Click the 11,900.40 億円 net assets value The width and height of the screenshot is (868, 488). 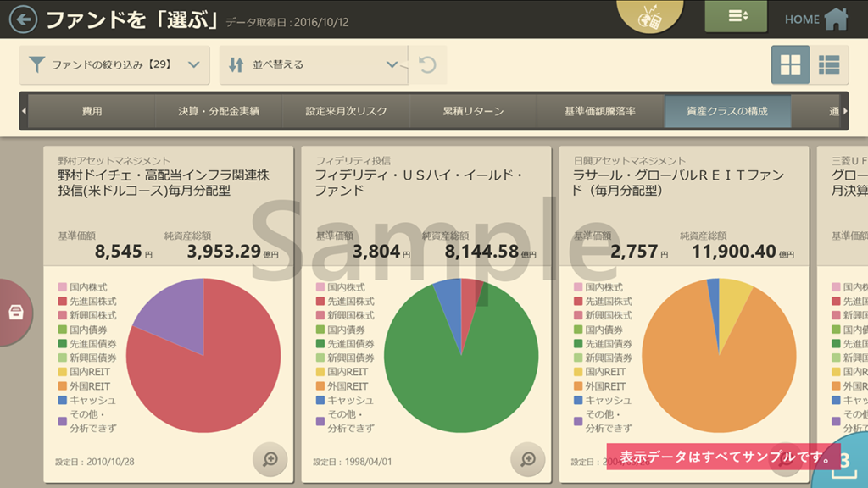[743, 251]
